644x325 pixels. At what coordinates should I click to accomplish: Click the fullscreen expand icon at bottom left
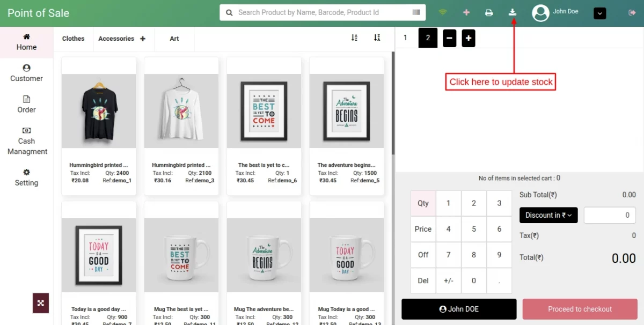[41, 303]
